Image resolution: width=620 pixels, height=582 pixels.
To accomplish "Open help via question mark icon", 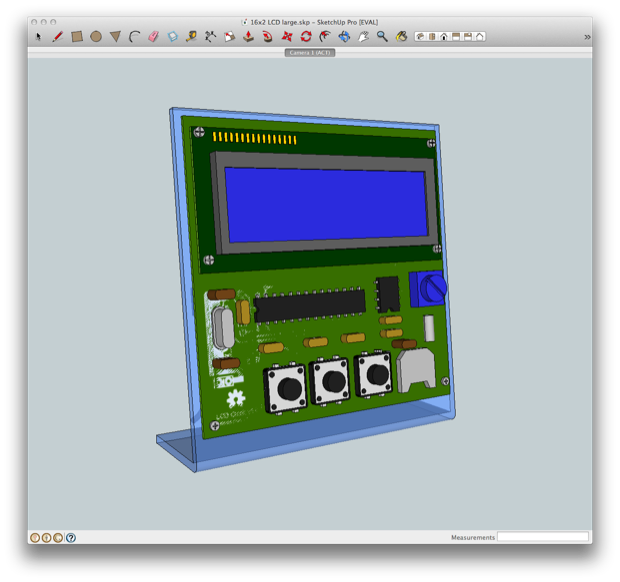I will pos(71,538).
